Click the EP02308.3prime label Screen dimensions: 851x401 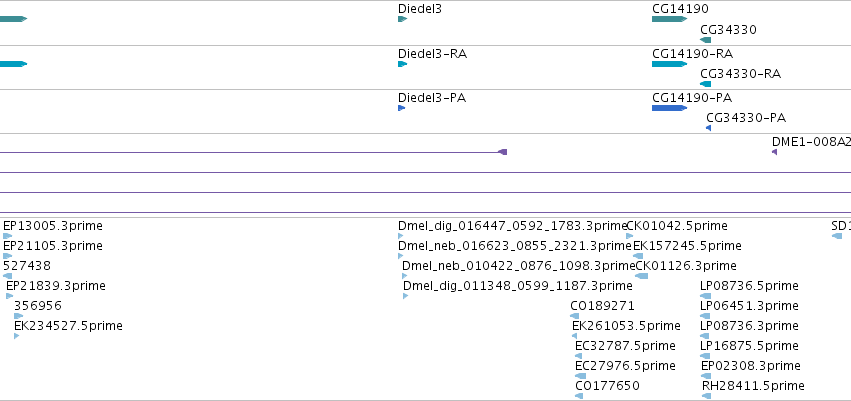click(x=751, y=366)
